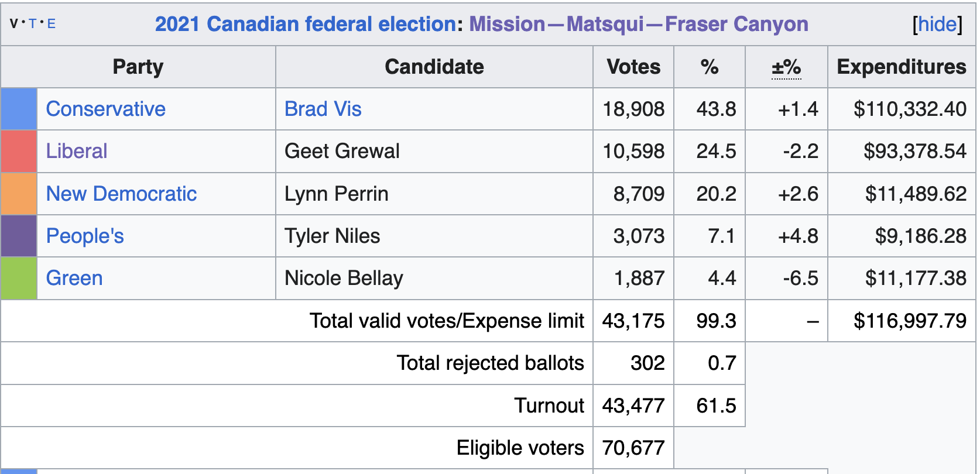Open candidate Brad Vis's page
Viewport: 980px width, 474px height.
pyautogui.click(x=323, y=109)
